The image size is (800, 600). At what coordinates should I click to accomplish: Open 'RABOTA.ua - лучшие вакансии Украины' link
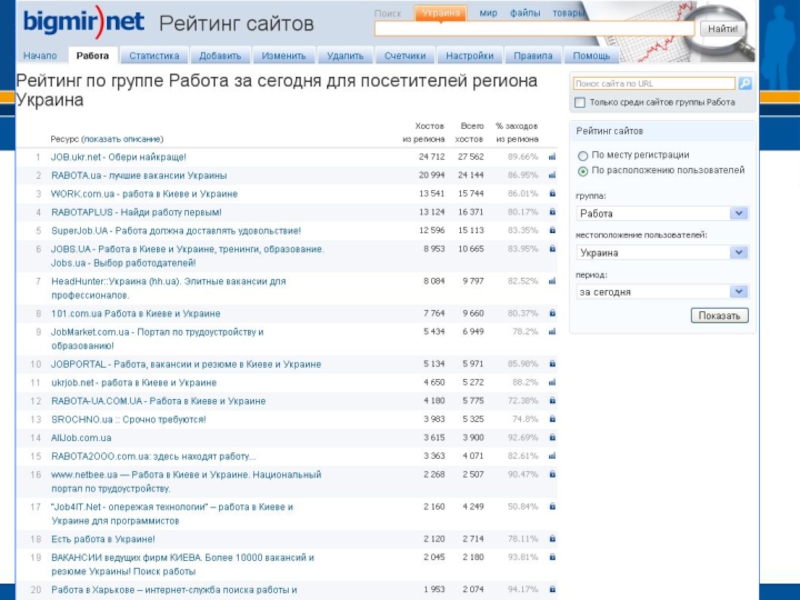coord(139,176)
